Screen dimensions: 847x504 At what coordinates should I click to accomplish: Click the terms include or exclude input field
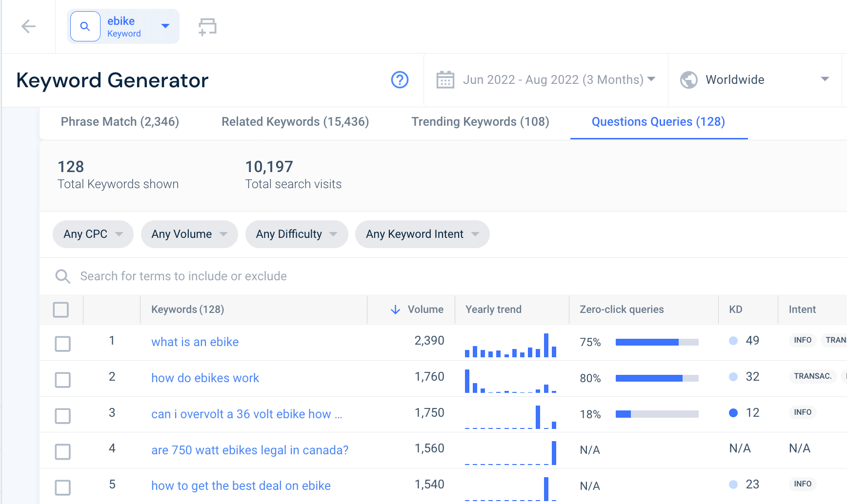pos(195,276)
